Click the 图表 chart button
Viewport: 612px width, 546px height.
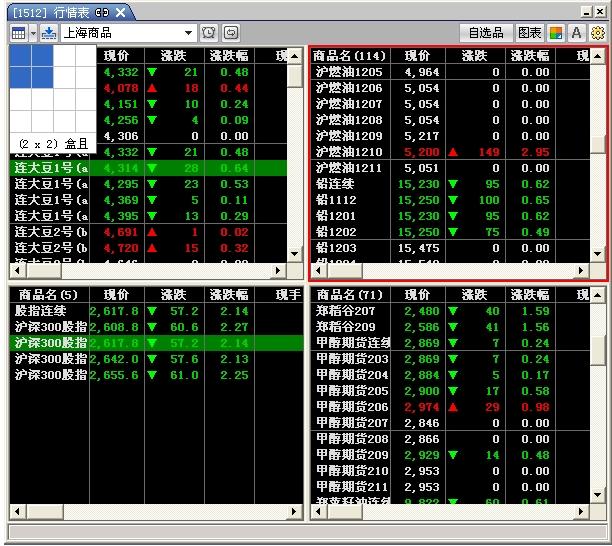point(529,33)
